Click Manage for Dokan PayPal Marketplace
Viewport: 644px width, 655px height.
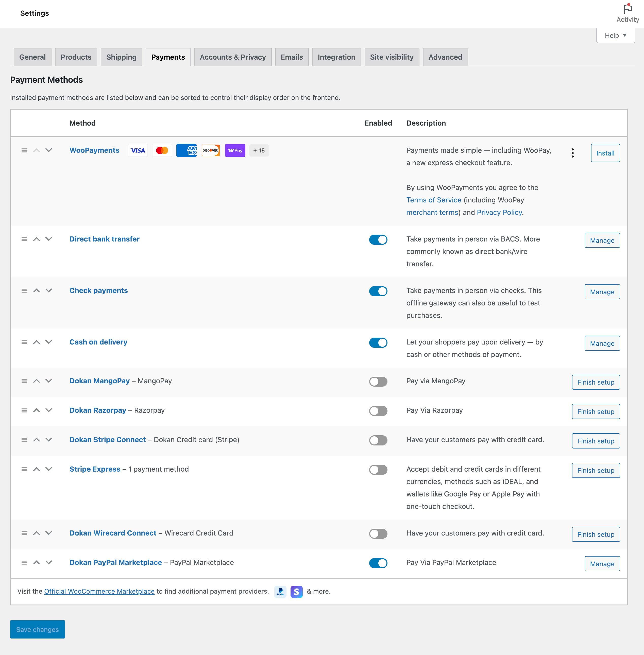tap(602, 564)
